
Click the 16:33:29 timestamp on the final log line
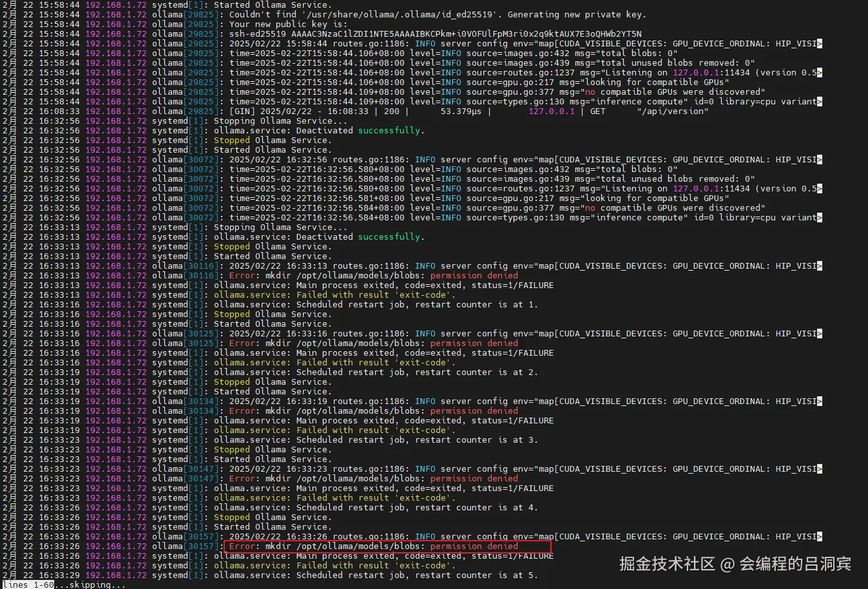pos(59,575)
